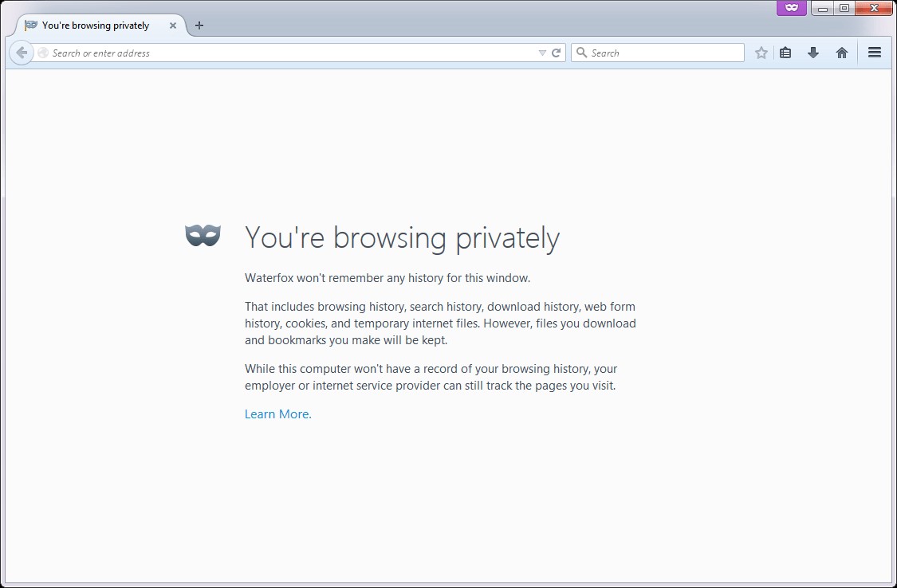Image resolution: width=897 pixels, height=588 pixels.
Task: Reload the current page
Action: (556, 53)
